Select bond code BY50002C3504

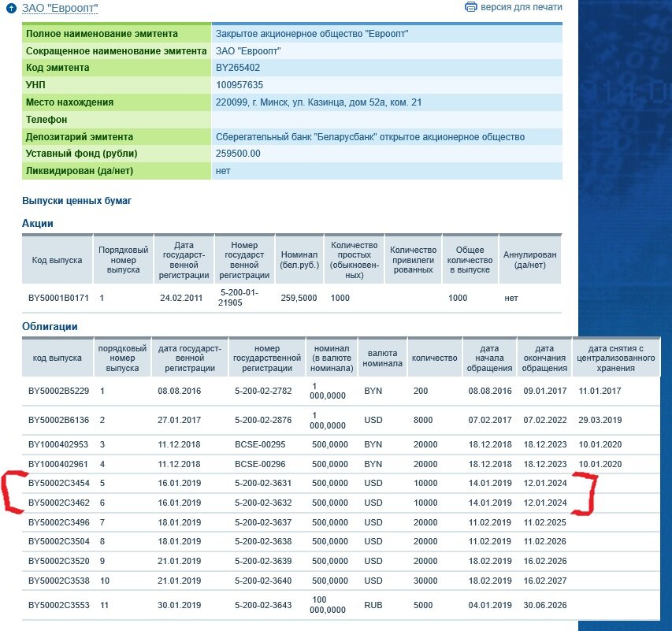tap(59, 541)
